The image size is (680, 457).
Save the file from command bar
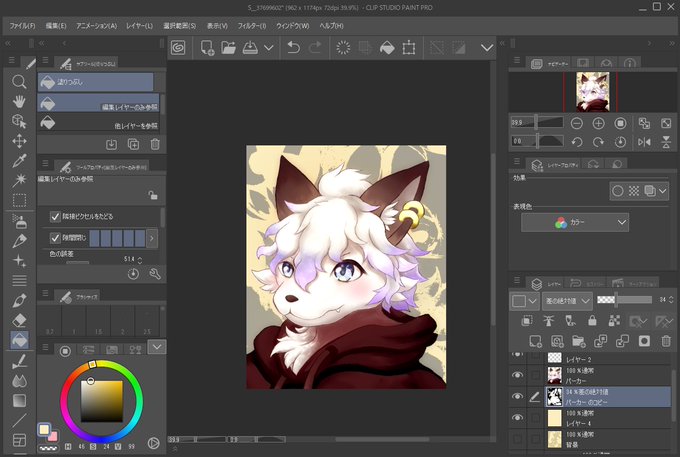tap(250, 48)
